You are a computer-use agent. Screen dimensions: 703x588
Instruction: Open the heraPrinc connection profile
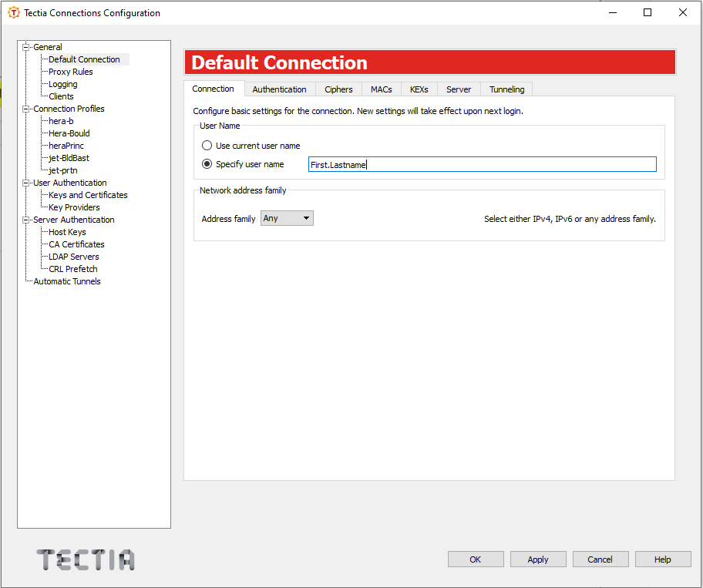point(66,146)
